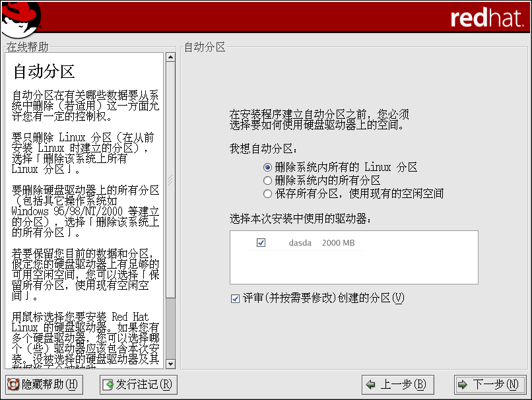Click 选择本次安装中使用的驱动器 label

[300, 219]
